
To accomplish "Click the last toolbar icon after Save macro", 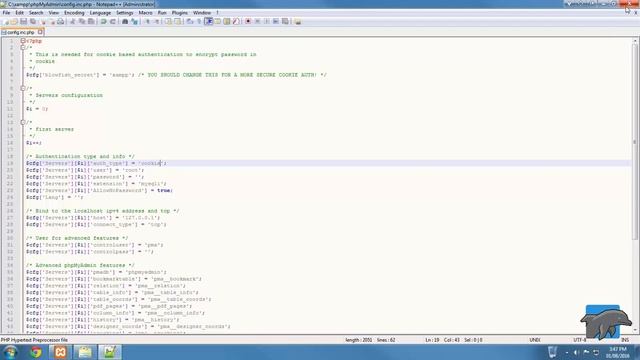I will [x=298, y=21].
